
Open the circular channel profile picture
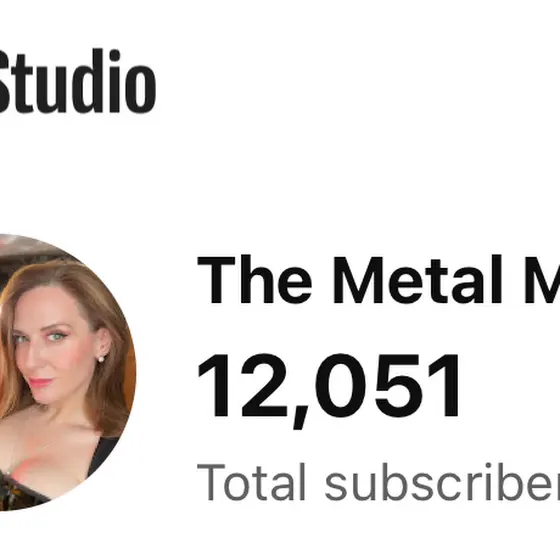coord(68,372)
